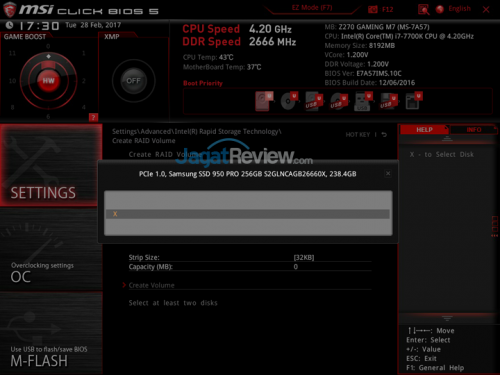Click the HOT KEY label
This screenshot has height=375, width=500.
tap(358, 135)
